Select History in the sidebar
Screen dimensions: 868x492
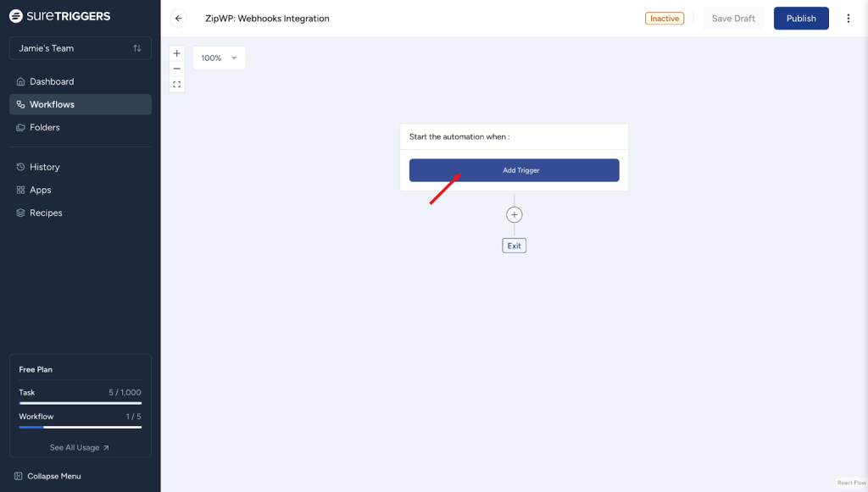tap(45, 168)
